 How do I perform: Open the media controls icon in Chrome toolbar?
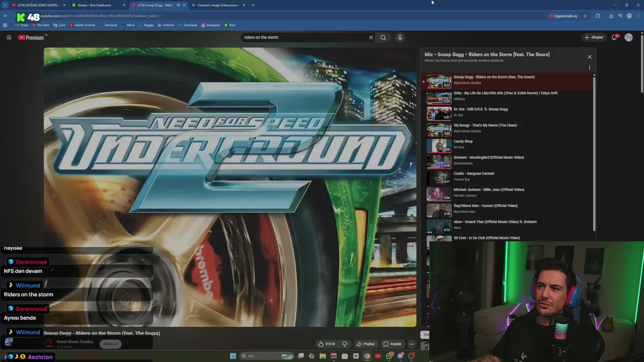pyautogui.click(x=620, y=16)
